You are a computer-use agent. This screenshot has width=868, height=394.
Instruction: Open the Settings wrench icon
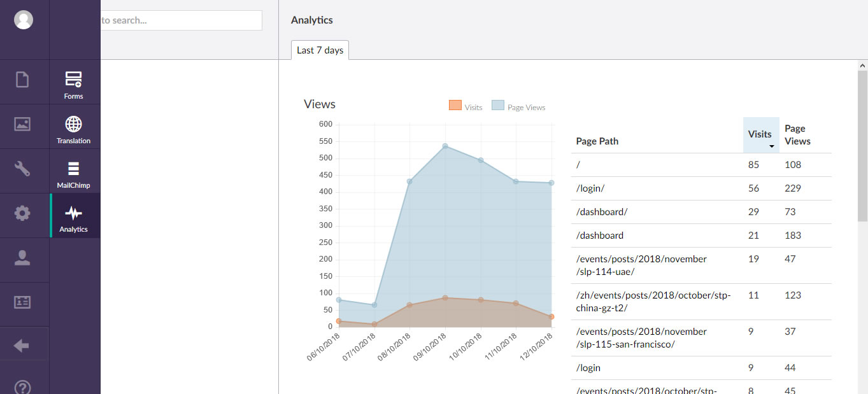(x=22, y=169)
